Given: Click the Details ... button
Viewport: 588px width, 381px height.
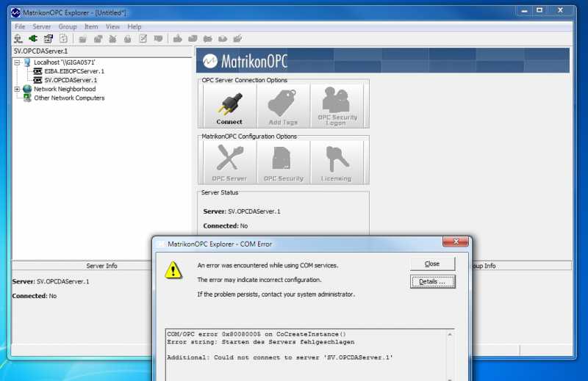Looking at the screenshot, I should click(x=432, y=281).
